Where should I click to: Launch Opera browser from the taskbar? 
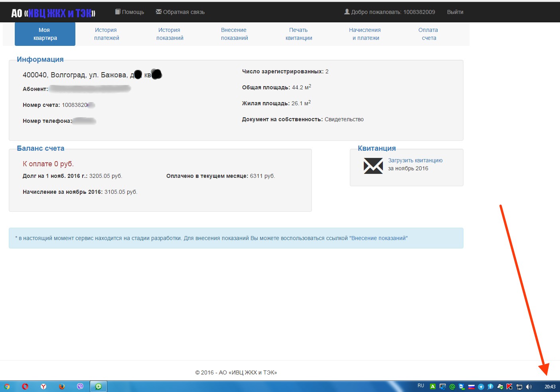tap(25, 386)
